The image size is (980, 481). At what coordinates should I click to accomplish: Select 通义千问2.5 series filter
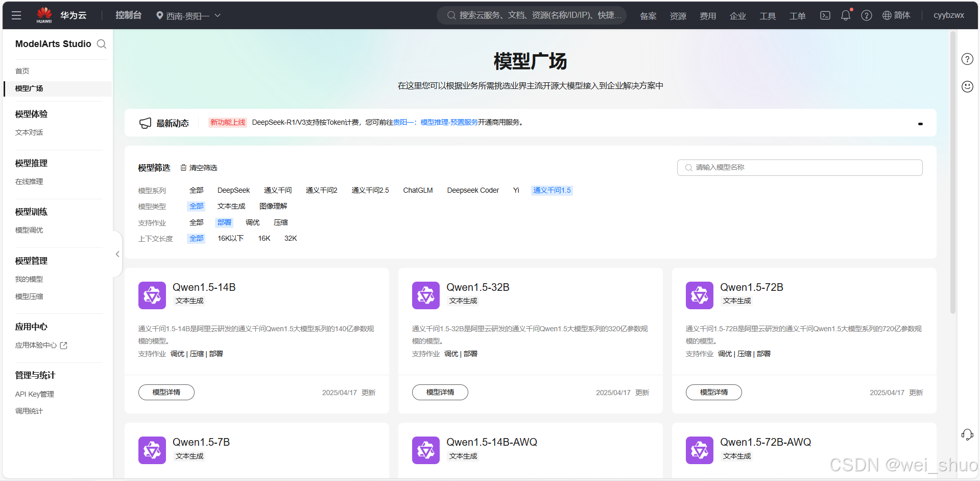[370, 190]
